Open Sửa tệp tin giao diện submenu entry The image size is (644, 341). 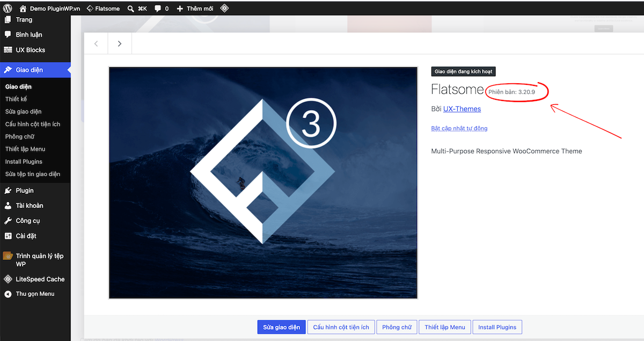coord(33,174)
